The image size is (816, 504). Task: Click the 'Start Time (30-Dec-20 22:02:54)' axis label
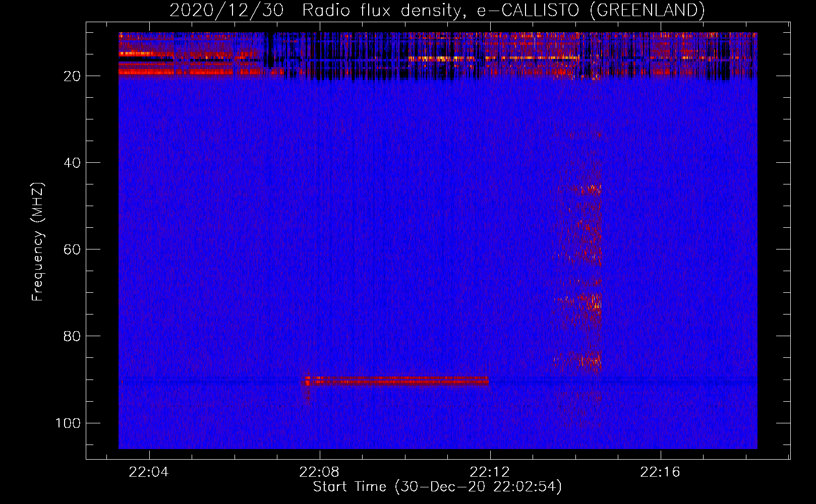(437, 487)
